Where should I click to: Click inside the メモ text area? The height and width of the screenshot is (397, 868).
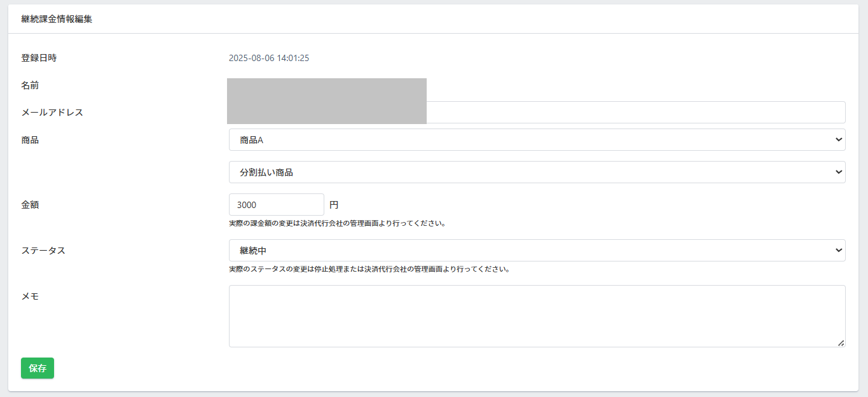coord(536,316)
